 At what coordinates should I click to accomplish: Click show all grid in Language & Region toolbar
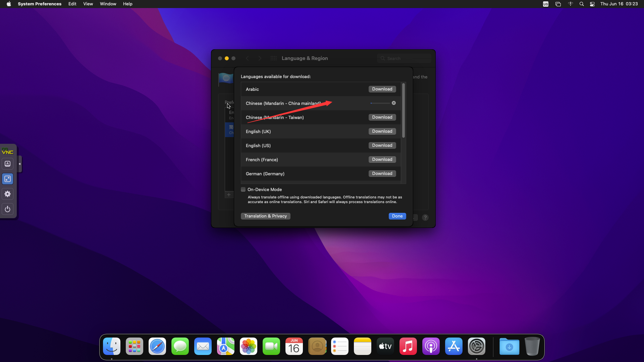(274, 58)
